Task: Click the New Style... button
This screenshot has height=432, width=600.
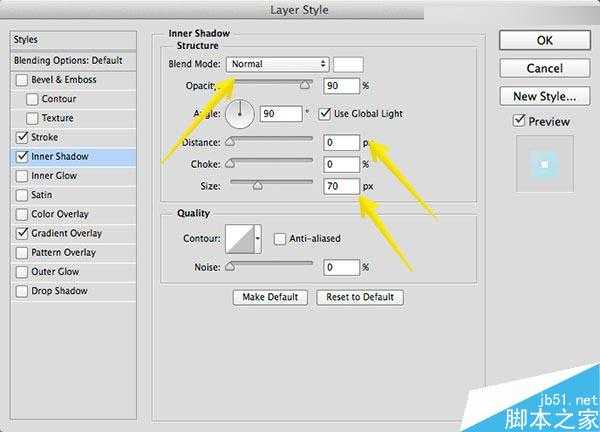Action: [x=544, y=96]
